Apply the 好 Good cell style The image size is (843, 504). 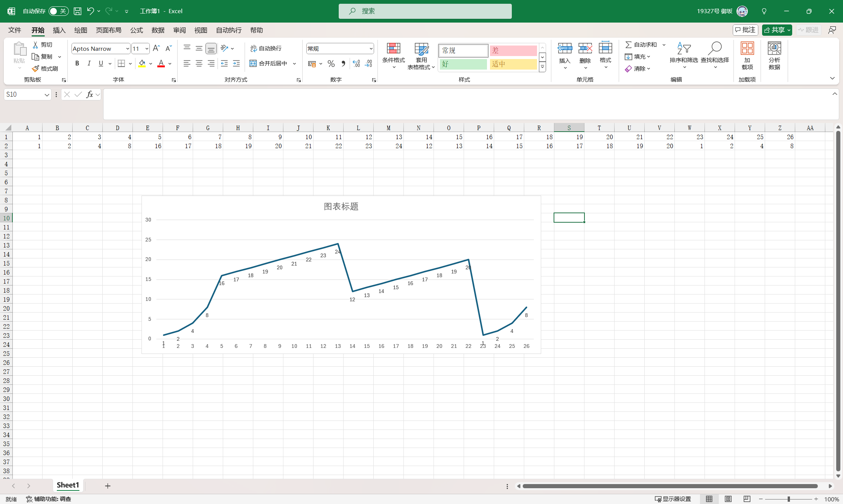[x=463, y=64]
